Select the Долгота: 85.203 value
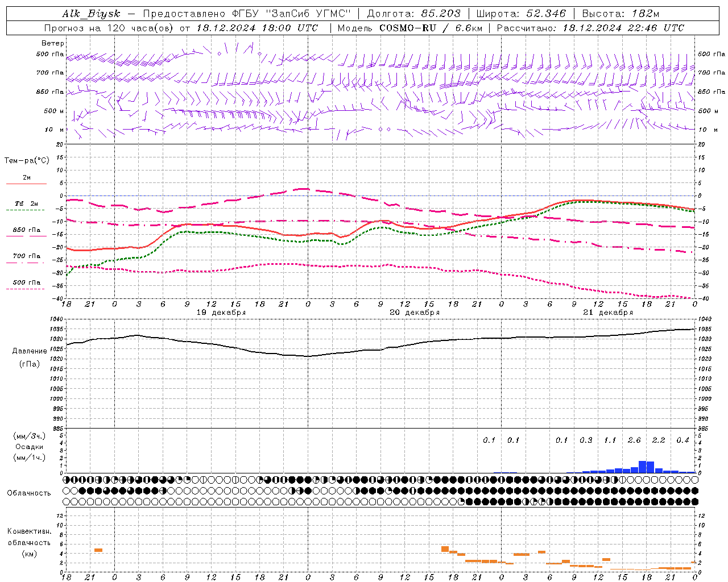 (x=414, y=14)
